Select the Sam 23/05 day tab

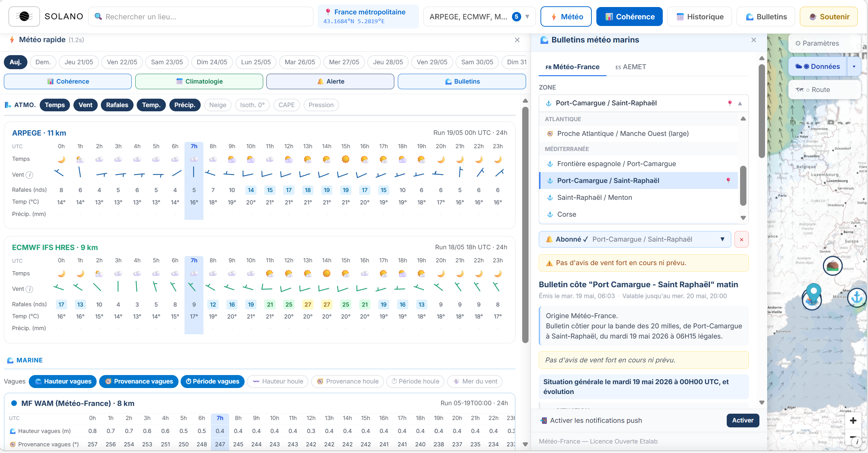click(x=167, y=62)
